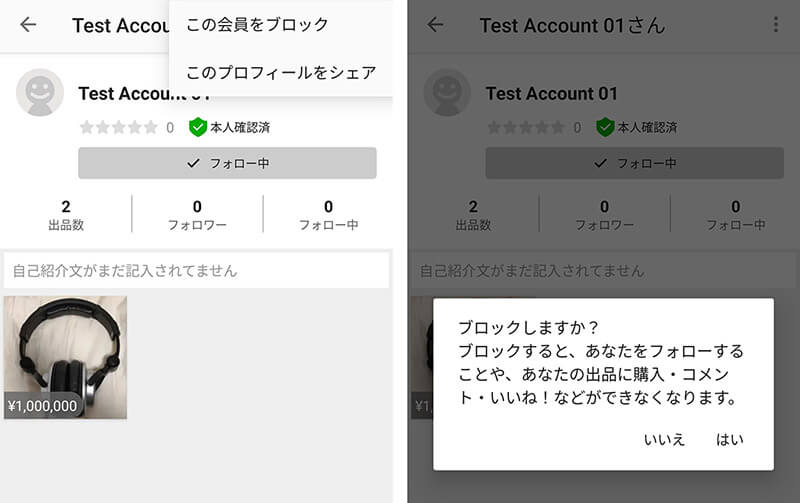Select この会員をブロック menu item

(257, 25)
